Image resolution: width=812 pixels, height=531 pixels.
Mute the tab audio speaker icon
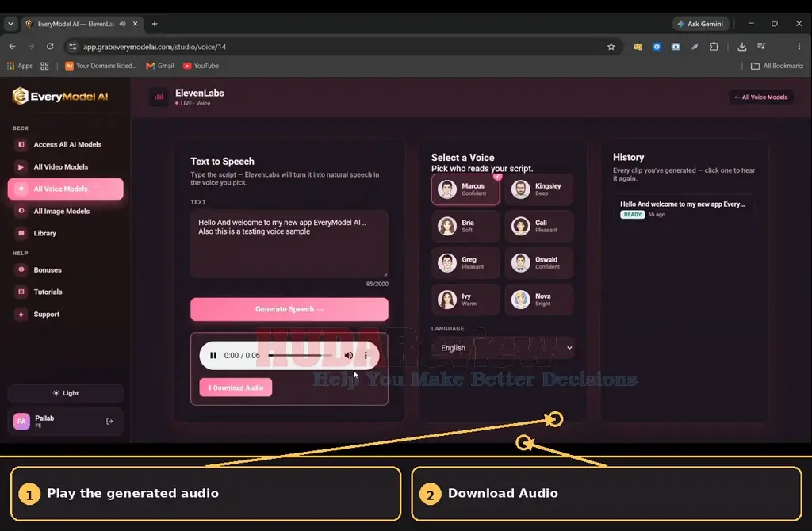coord(122,24)
